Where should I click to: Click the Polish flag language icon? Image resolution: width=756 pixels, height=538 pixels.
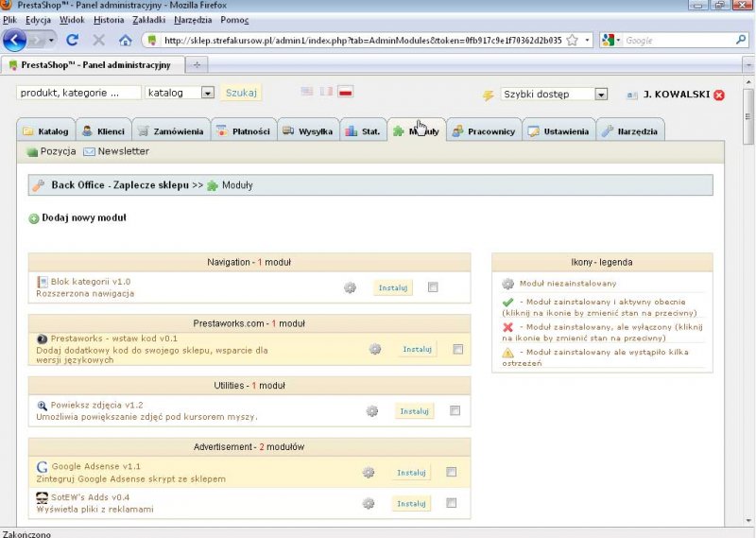pos(346,92)
